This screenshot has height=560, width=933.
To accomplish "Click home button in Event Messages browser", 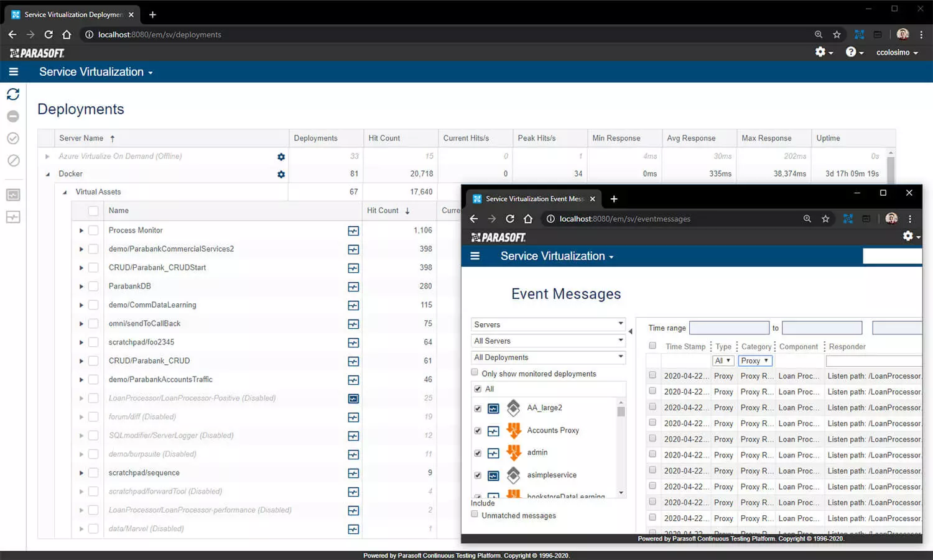I will click(528, 219).
